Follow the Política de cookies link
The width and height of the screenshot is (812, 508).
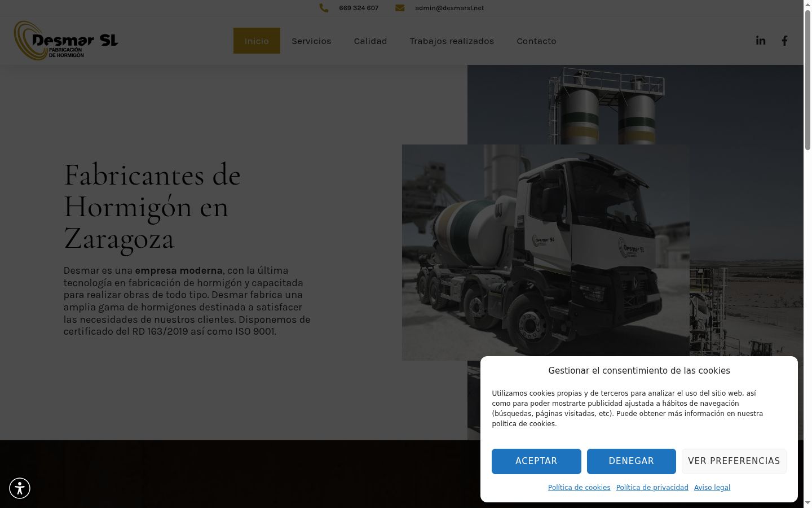(579, 488)
